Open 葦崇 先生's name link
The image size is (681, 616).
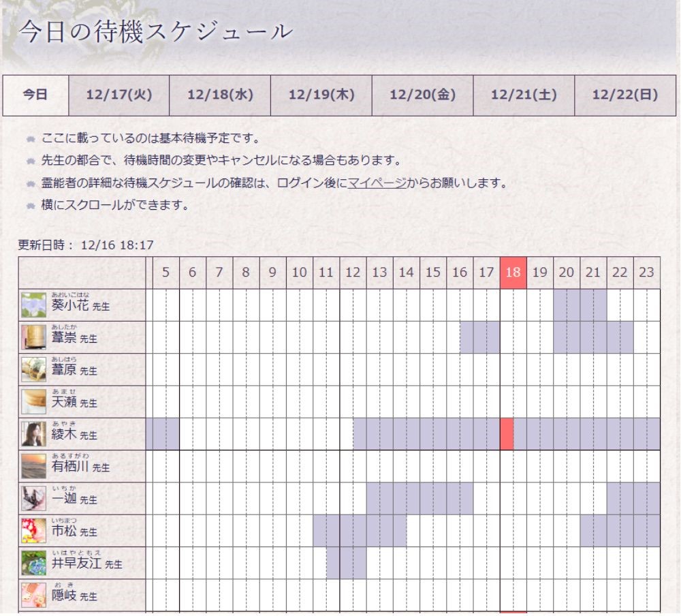coord(74,337)
